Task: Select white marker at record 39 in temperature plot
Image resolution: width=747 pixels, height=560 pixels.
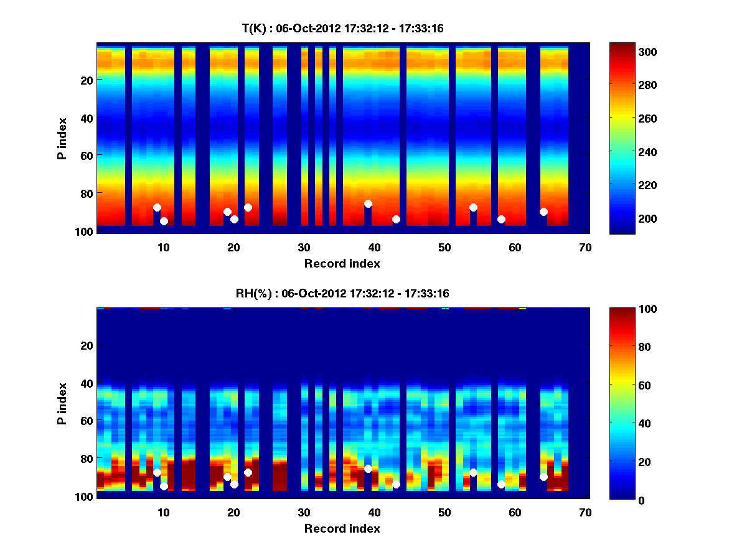Action: point(368,203)
